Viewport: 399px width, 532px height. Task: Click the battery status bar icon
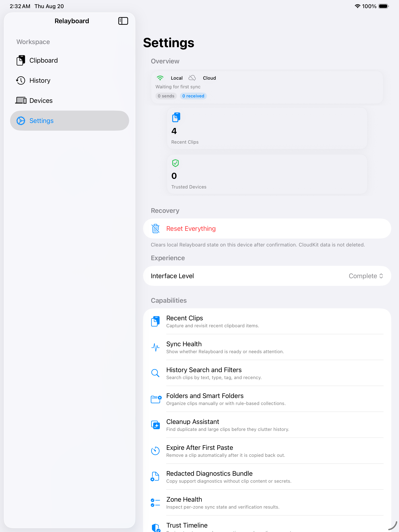[x=384, y=6]
